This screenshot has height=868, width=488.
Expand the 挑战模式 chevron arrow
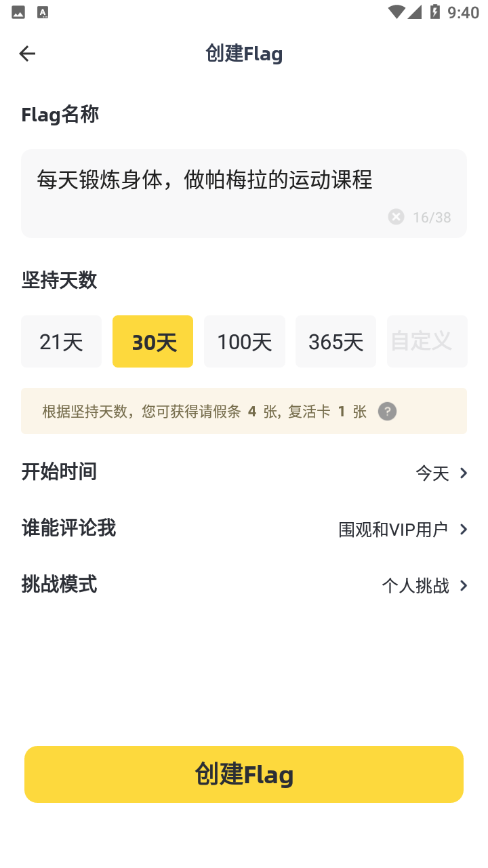pyautogui.click(x=464, y=586)
